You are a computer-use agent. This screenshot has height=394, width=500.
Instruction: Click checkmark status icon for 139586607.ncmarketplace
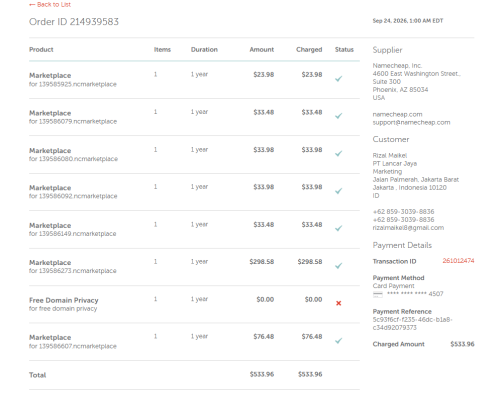pos(338,341)
